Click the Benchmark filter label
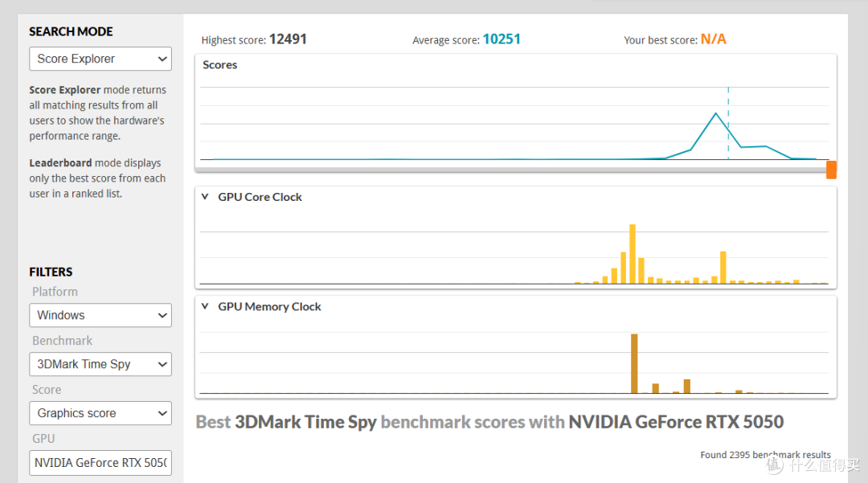868x483 pixels. [x=62, y=341]
